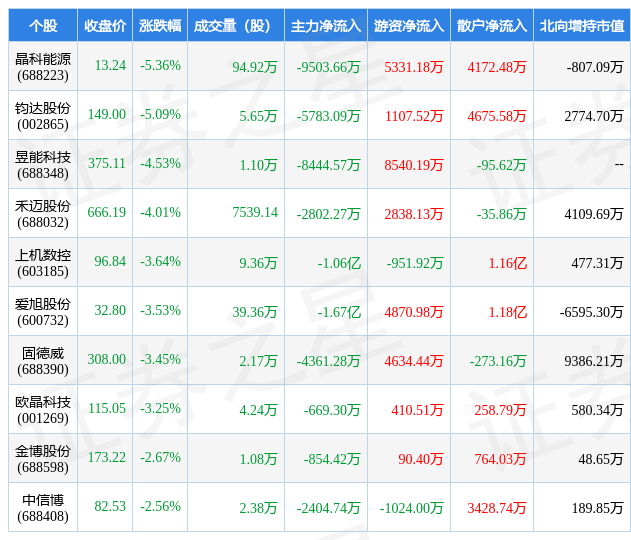Click main inflow -8444.57万
This screenshot has height=540, width=631.
click(328, 165)
